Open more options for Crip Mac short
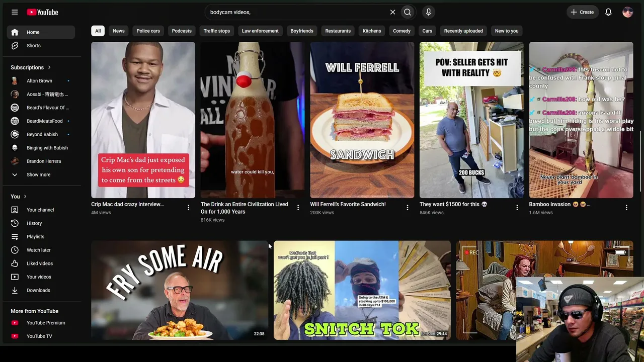This screenshot has height=362, width=644. coord(189,207)
